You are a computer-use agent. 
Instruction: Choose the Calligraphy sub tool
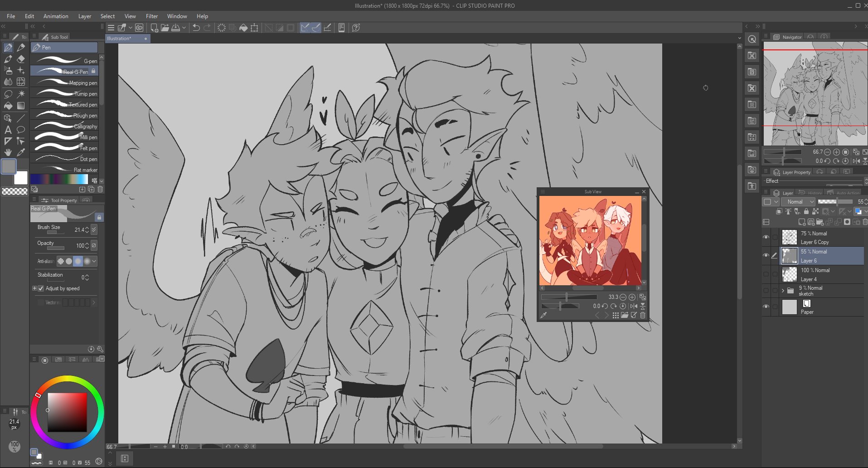tap(66, 126)
